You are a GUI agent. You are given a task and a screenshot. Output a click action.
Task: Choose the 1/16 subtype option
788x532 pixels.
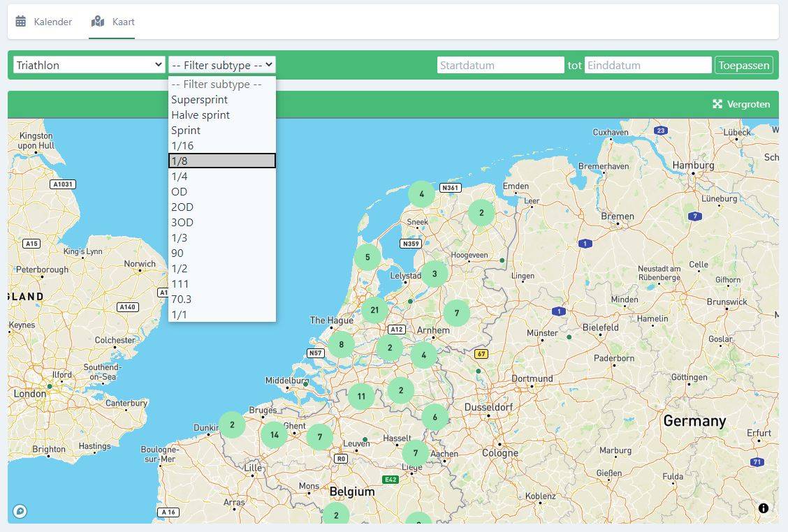point(222,146)
